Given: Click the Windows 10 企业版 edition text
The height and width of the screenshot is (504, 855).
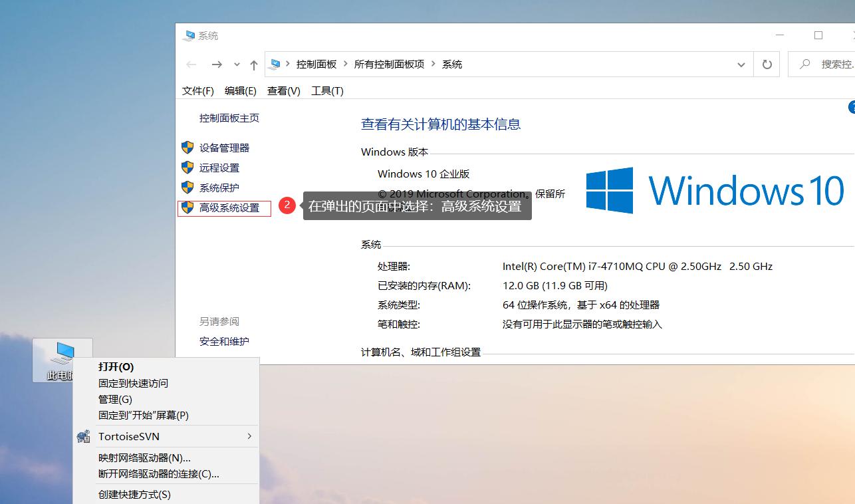Looking at the screenshot, I should click(424, 174).
